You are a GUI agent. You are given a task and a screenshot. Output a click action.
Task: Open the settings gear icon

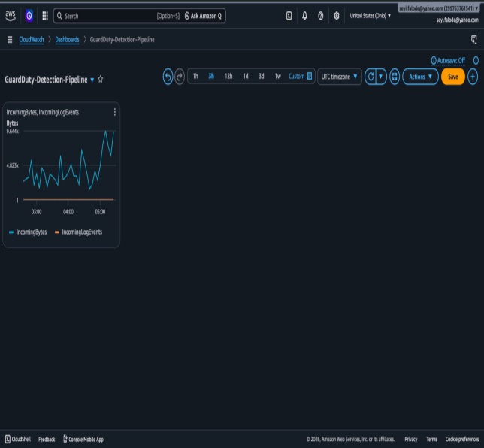[337, 16]
